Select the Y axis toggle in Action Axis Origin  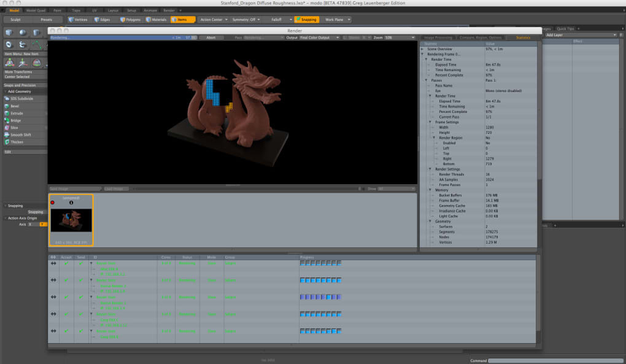(42, 224)
